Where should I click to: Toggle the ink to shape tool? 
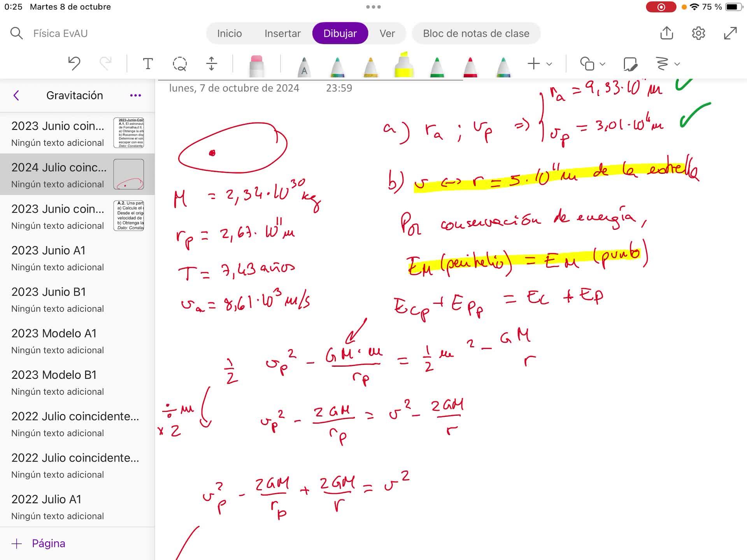point(630,64)
